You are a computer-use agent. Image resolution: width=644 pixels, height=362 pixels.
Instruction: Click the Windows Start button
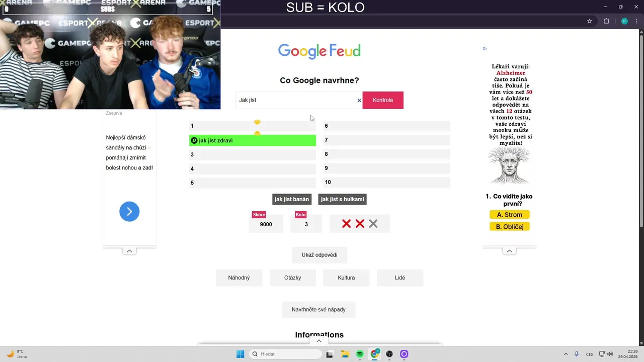[x=240, y=354]
